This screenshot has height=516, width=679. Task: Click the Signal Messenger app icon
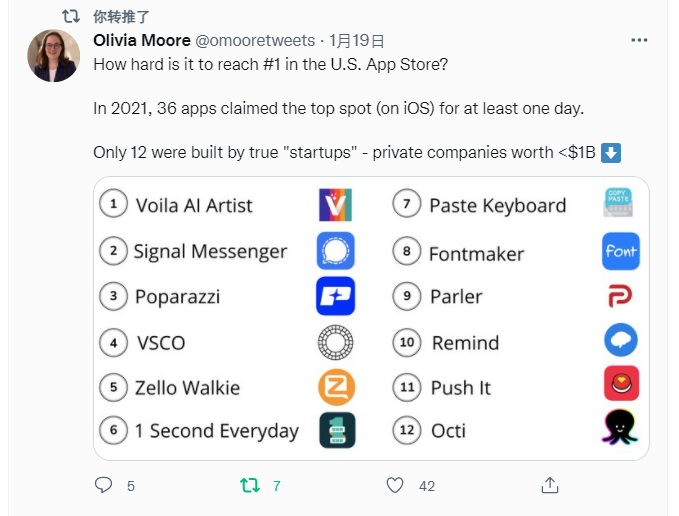pyautogui.click(x=335, y=250)
